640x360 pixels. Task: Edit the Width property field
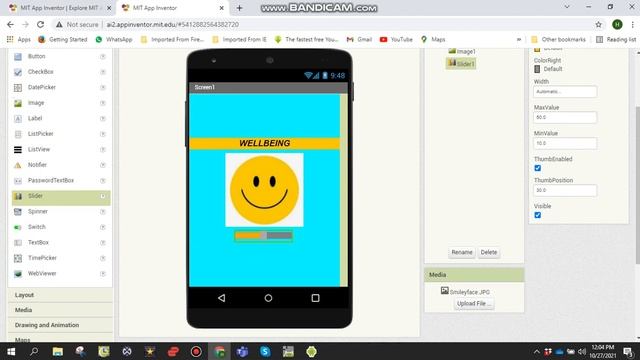click(x=565, y=92)
